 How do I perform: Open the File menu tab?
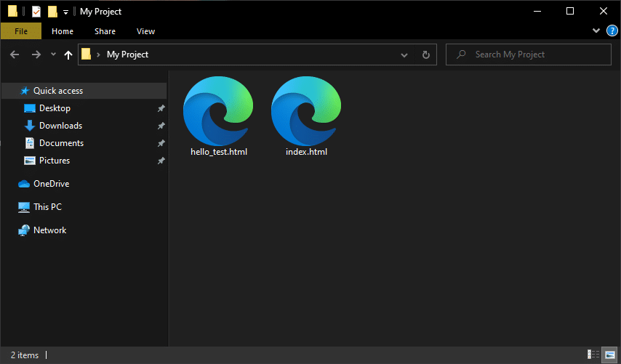pyautogui.click(x=21, y=31)
